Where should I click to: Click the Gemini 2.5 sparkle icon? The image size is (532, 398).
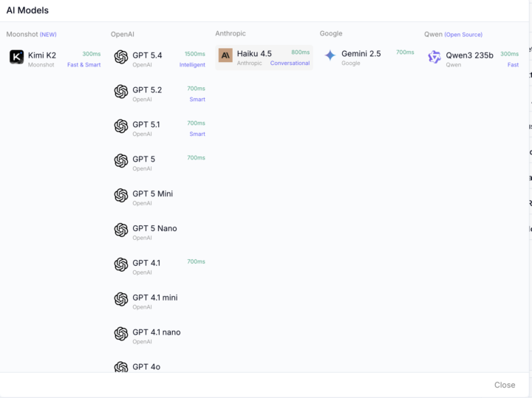(x=330, y=55)
